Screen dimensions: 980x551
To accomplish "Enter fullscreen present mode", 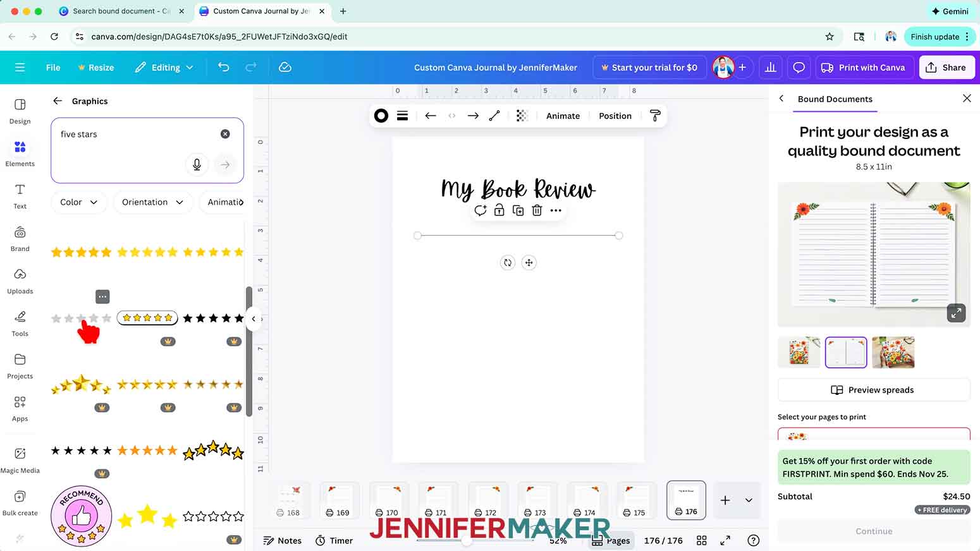I will coord(725,540).
